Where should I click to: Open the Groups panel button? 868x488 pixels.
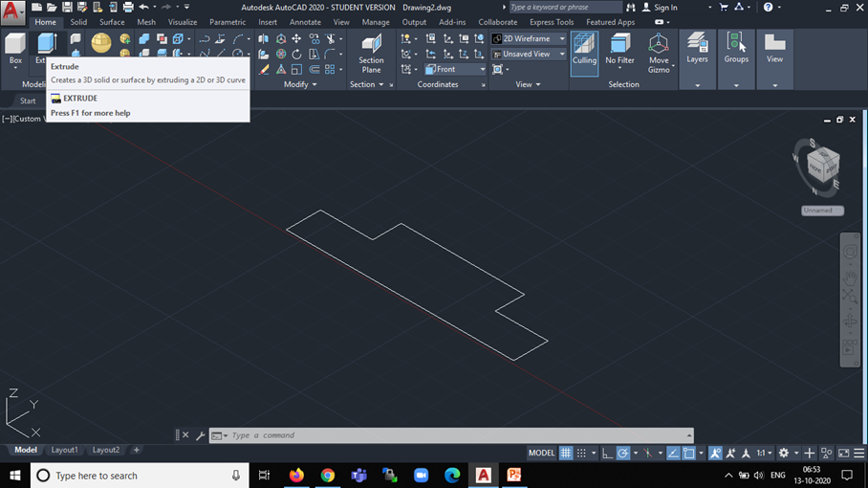click(736, 49)
